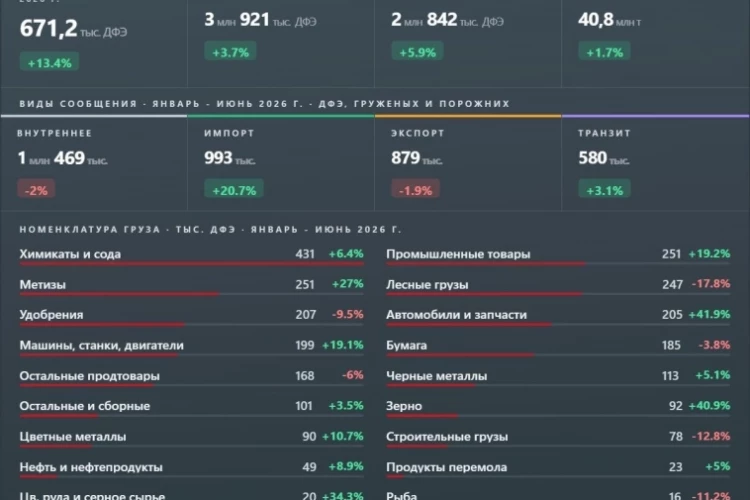The height and width of the screenshot is (500, 750).
Task: Select the Бумага row label
Action: [x=407, y=345]
